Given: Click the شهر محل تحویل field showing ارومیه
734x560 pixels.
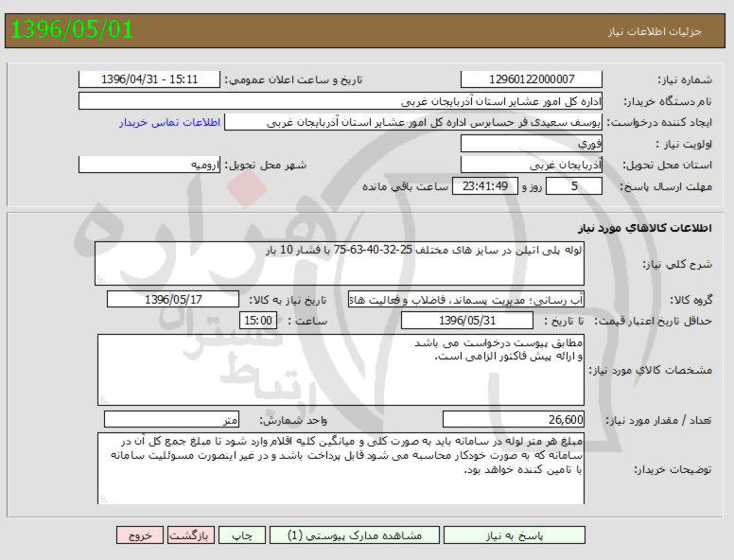Looking at the screenshot, I should coord(149,165).
